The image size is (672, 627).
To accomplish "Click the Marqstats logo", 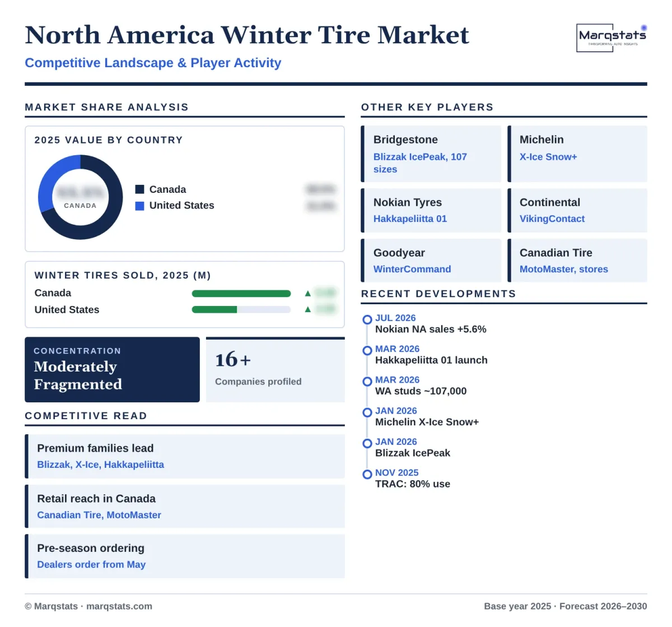I will point(612,38).
